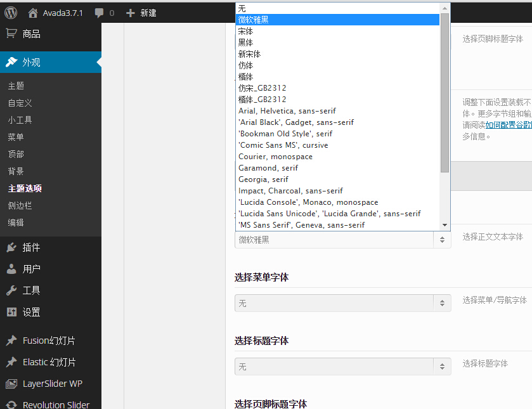Open the 如何配置谷歌 help link
The width and height of the screenshot is (532, 409).
click(508, 125)
